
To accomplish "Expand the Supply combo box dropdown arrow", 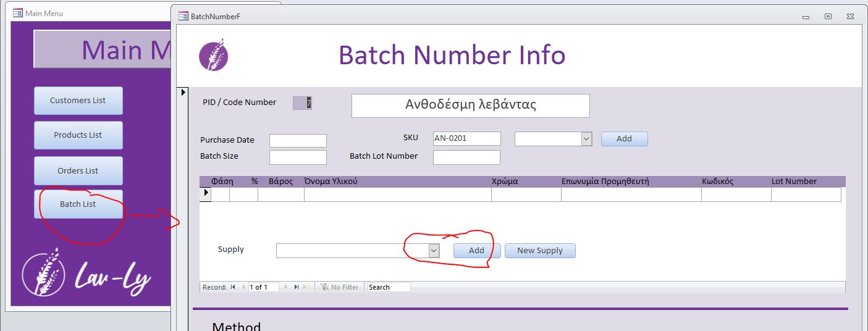I will click(434, 251).
